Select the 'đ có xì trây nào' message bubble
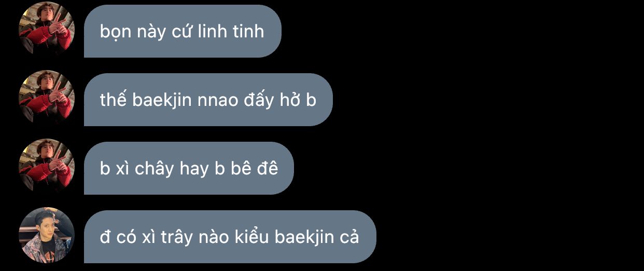Viewport: 644px width, 271px height. [x=230, y=237]
